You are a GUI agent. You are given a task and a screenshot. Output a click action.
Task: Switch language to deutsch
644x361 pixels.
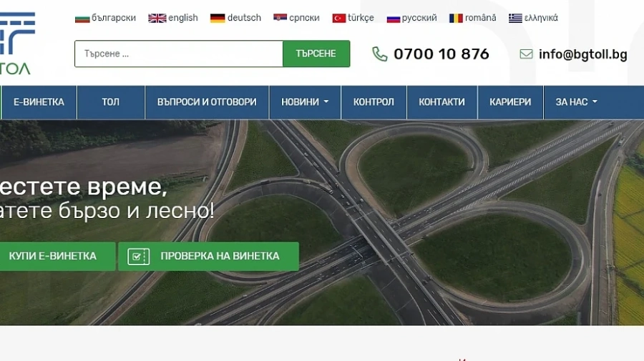pyautogui.click(x=245, y=18)
